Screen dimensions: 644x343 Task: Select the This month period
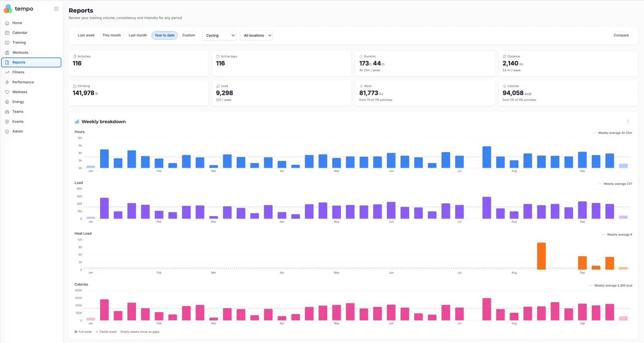112,35
